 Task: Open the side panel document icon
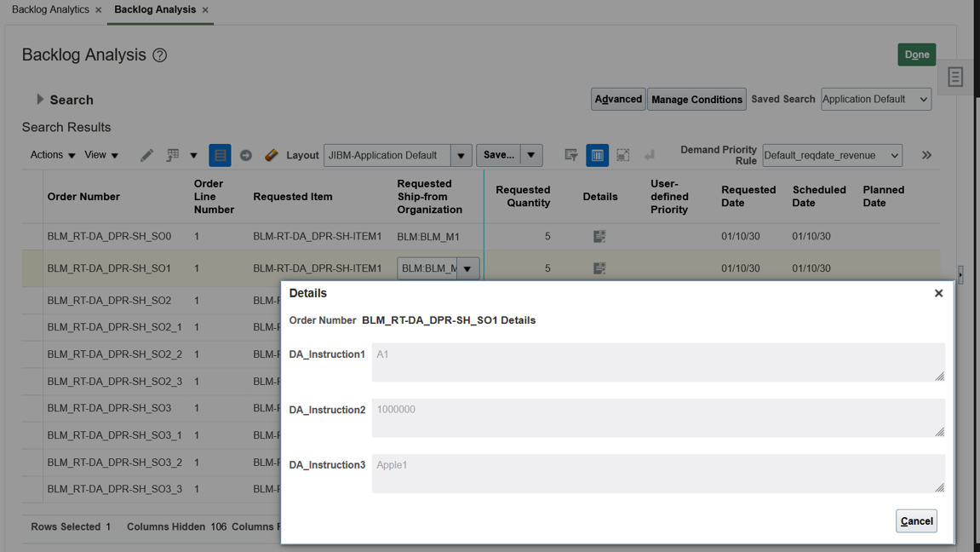[955, 77]
